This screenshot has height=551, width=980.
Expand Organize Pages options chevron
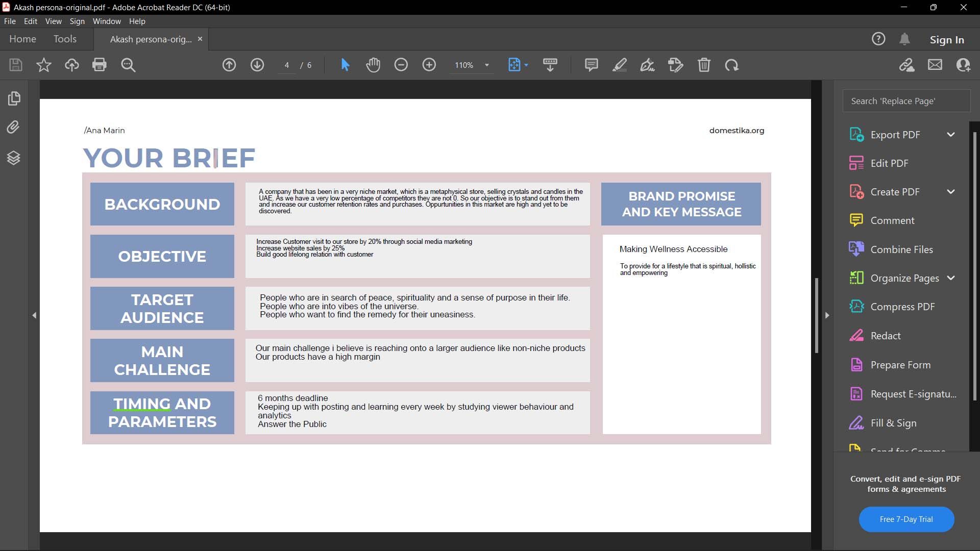951,278
